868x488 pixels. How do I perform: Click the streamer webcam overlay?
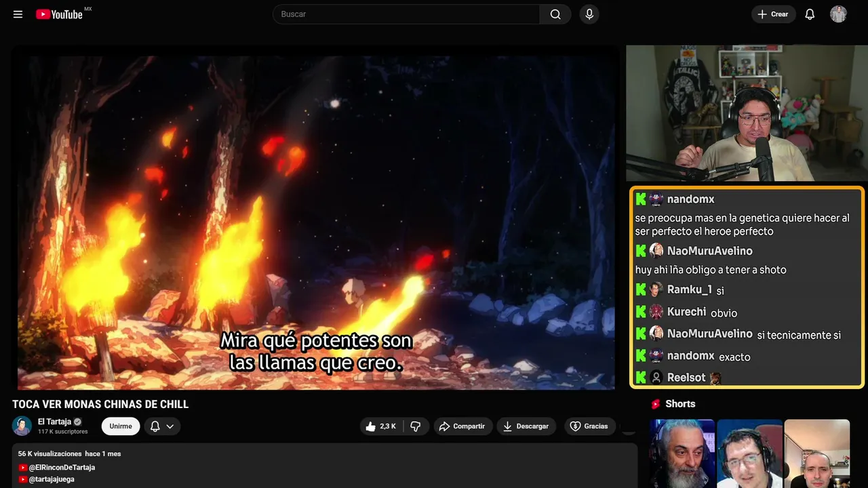(747, 113)
